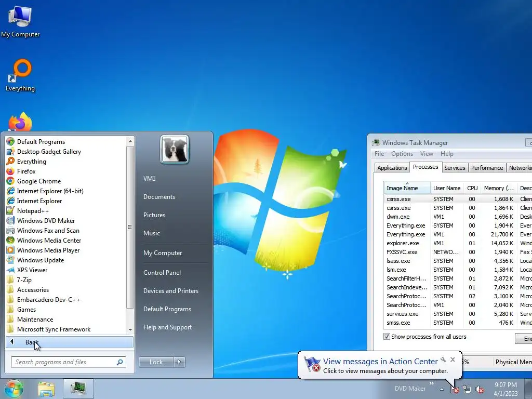Expand the Accessories folder
Viewport: 532px width, 399px height.
[33, 290]
